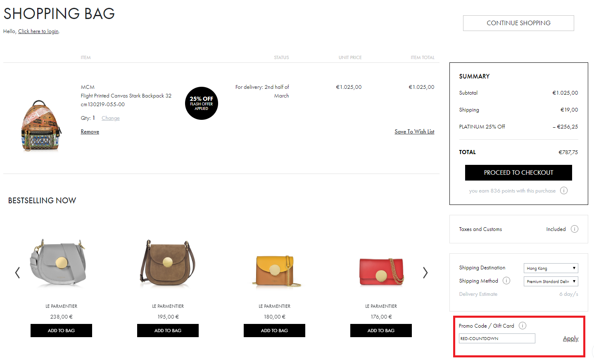Apply the promo code
This screenshot has height=364, width=594.
point(570,338)
